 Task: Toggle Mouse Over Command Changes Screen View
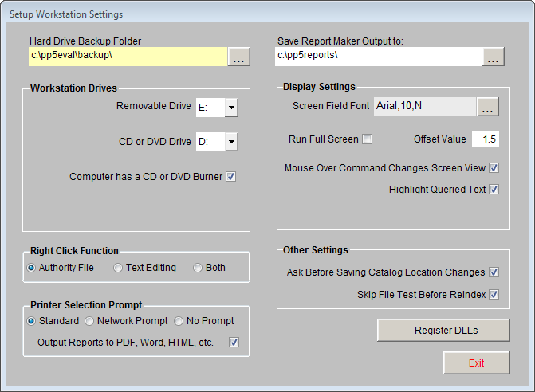[494, 168]
